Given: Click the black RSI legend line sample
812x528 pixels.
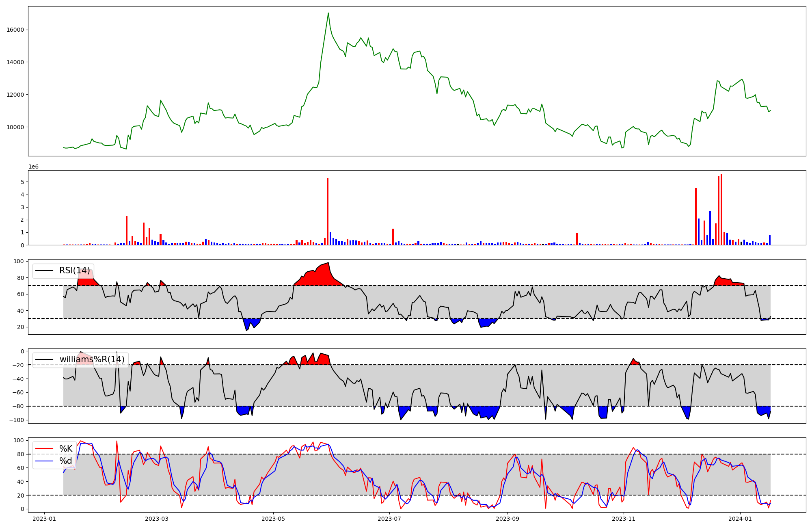Looking at the screenshot, I should 44,270.
